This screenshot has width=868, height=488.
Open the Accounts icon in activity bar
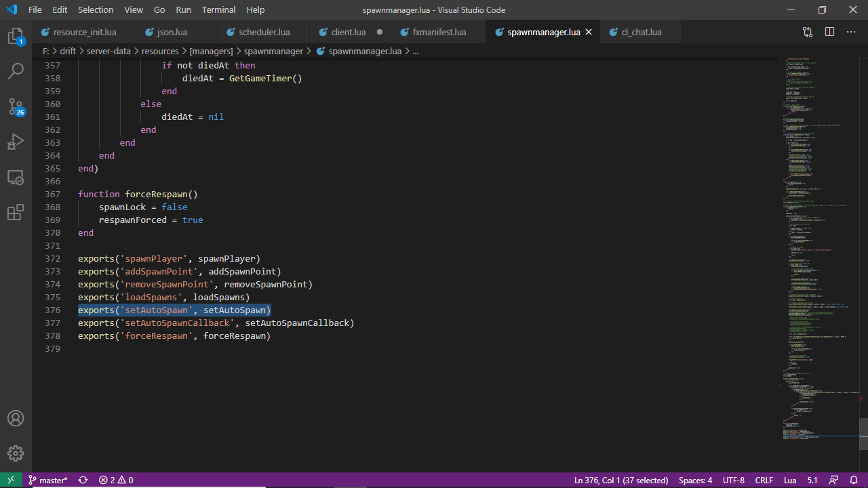tap(16, 418)
